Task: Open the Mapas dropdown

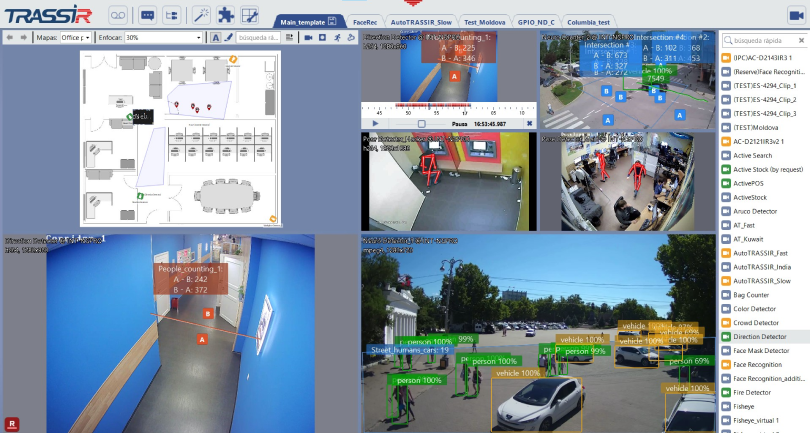Action: coord(76,37)
